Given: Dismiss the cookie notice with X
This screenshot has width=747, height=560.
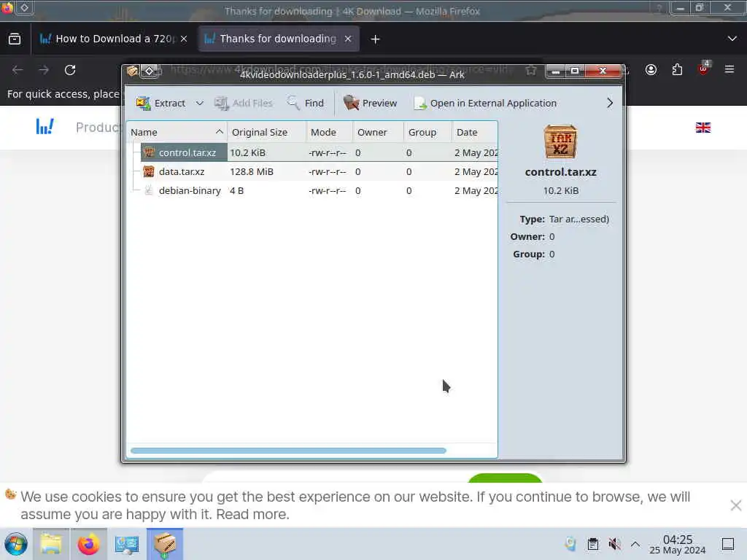Looking at the screenshot, I should click(735, 505).
